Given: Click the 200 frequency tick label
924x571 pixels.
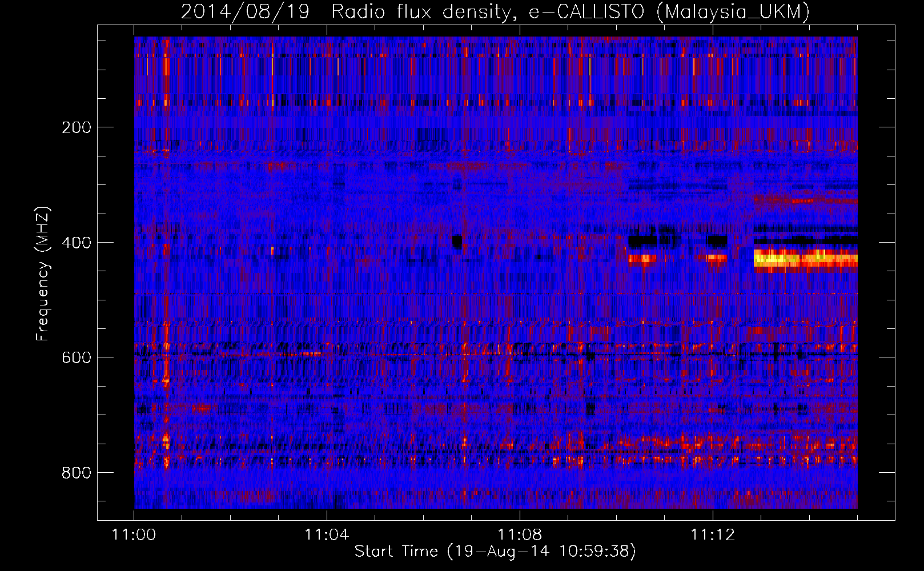Looking at the screenshot, I should (x=77, y=127).
